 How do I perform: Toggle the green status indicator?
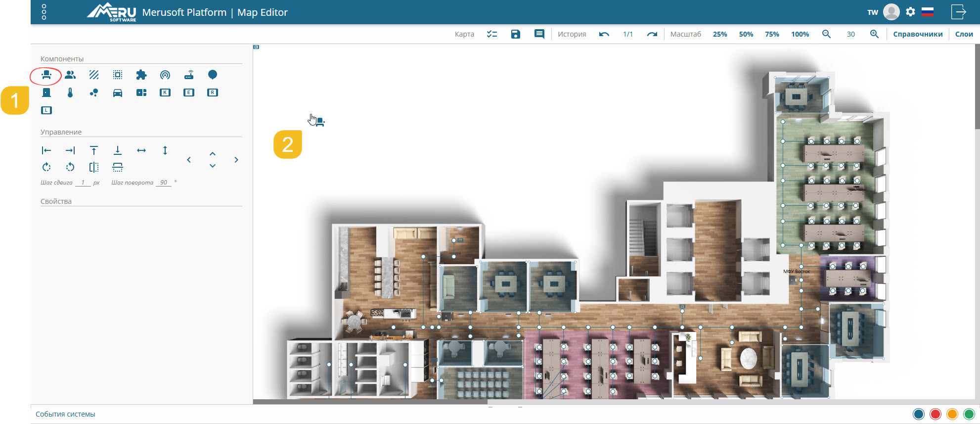coord(969,414)
